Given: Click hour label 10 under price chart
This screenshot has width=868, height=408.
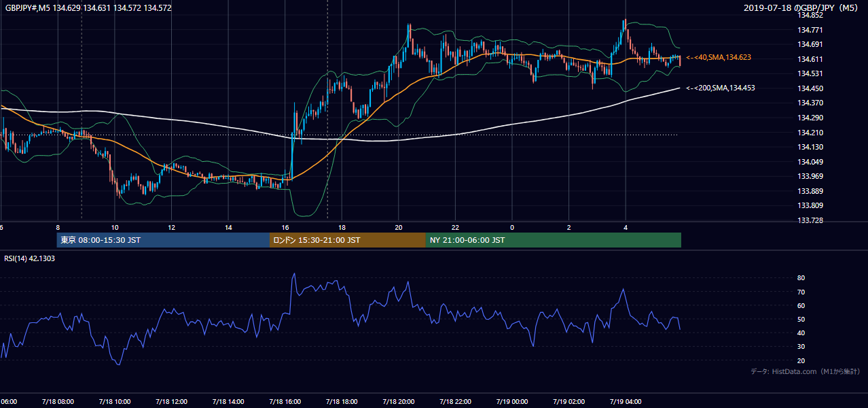Looking at the screenshot, I should (x=115, y=227).
